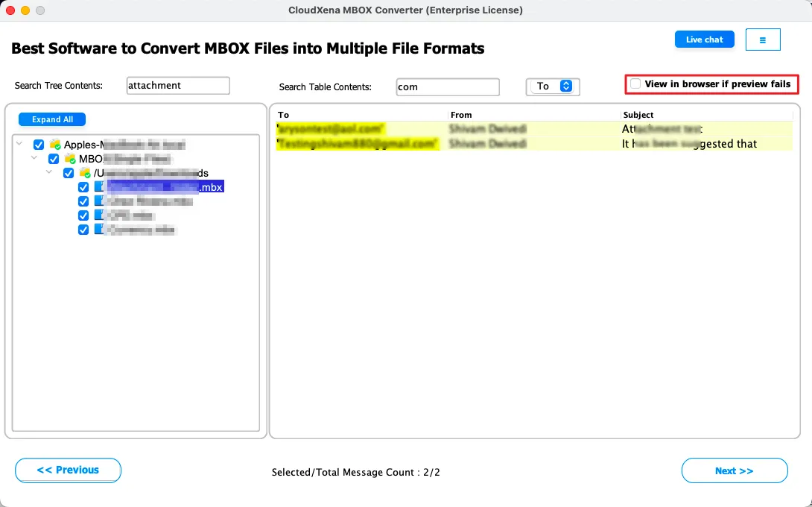Collapse the /U path folder chevron
Screen dimensions: 812x507
(x=49, y=173)
